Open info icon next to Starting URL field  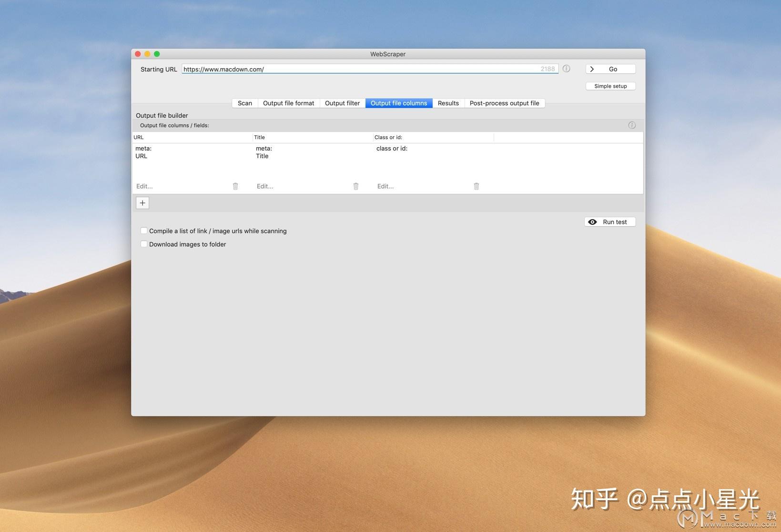[x=567, y=69]
